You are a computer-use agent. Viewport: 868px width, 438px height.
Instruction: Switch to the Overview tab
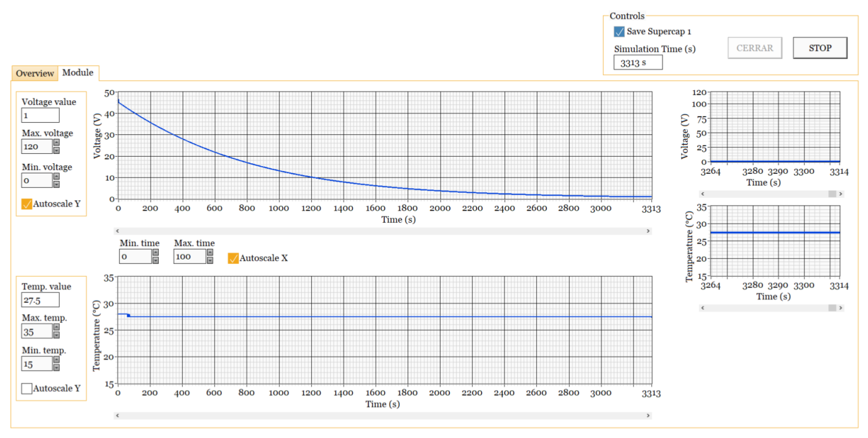pos(35,73)
